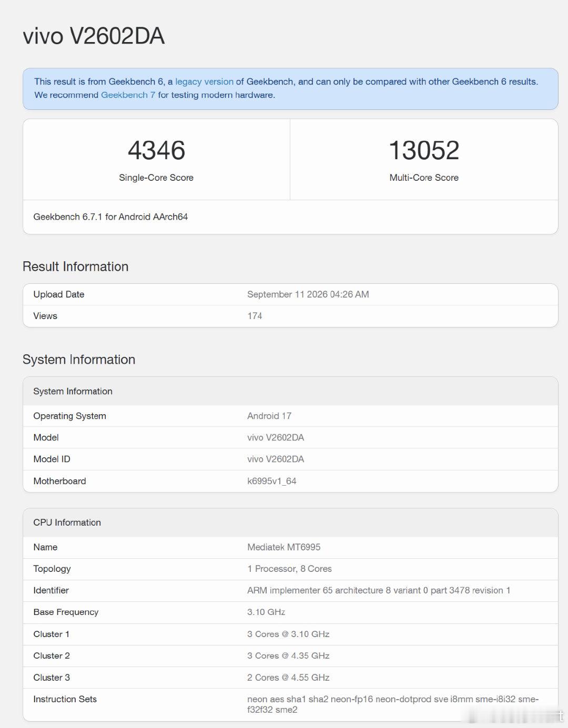The image size is (568, 728).
Task: Select the 3 Cores @ 3.10 GHz value
Action: (288, 634)
